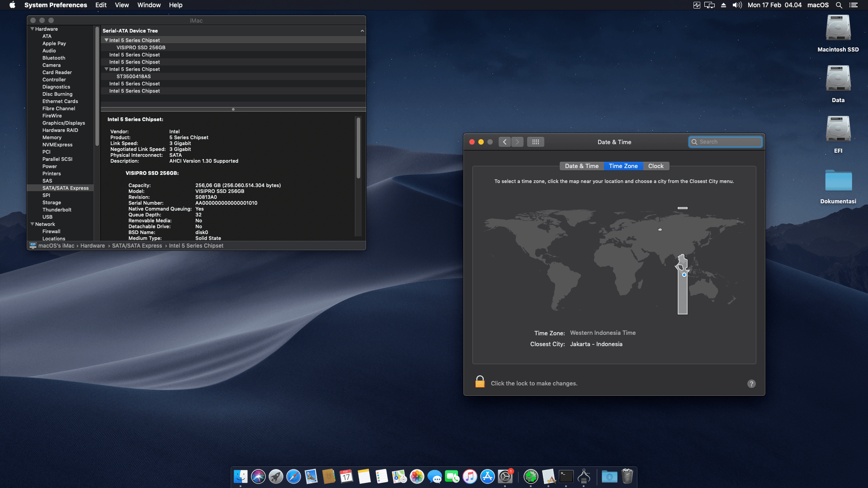Open the Photos app in the dock
This screenshot has width=868, height=488.
point(417,476)
